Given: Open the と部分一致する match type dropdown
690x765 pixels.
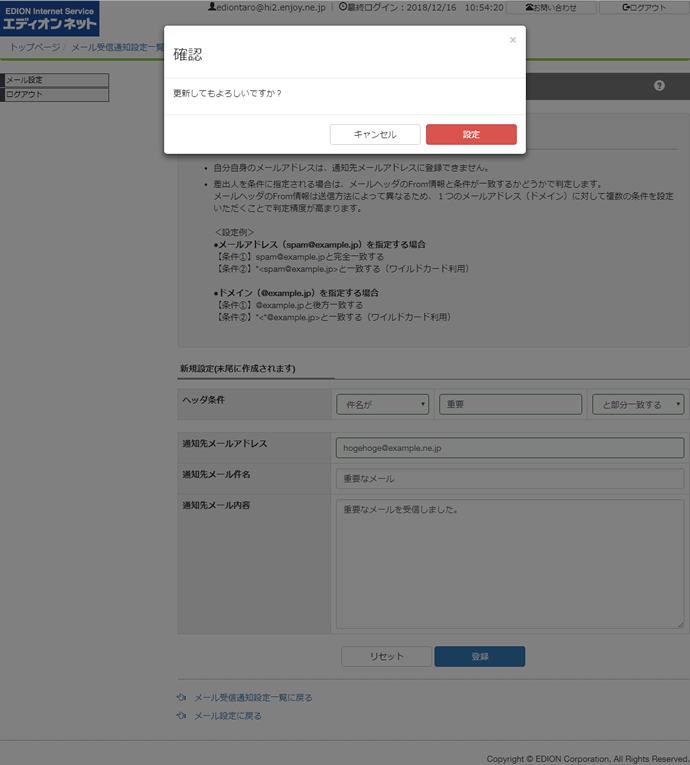Looking at the screenshot, I should [x=637, y=405].
